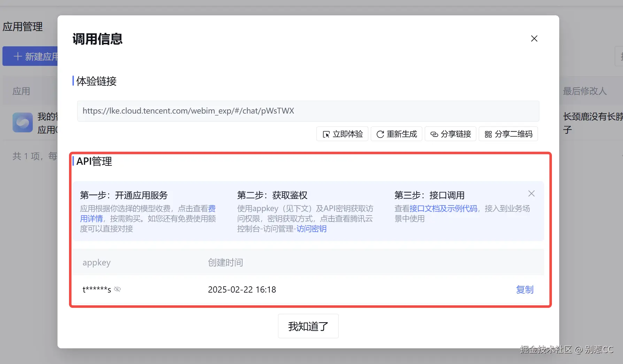
Task: Click the 体验链接 section title
Action: (x=97, y=81)
